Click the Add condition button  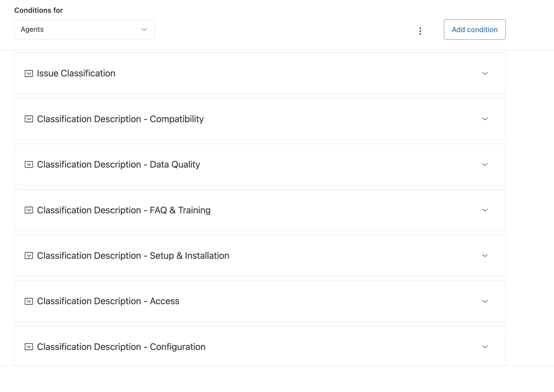point(474,30)
